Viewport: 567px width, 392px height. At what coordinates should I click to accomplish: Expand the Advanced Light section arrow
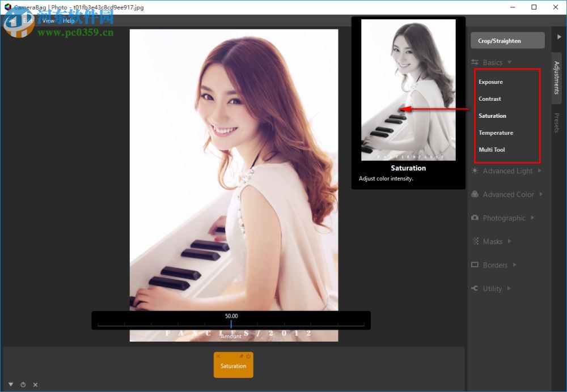click(540, 171)
